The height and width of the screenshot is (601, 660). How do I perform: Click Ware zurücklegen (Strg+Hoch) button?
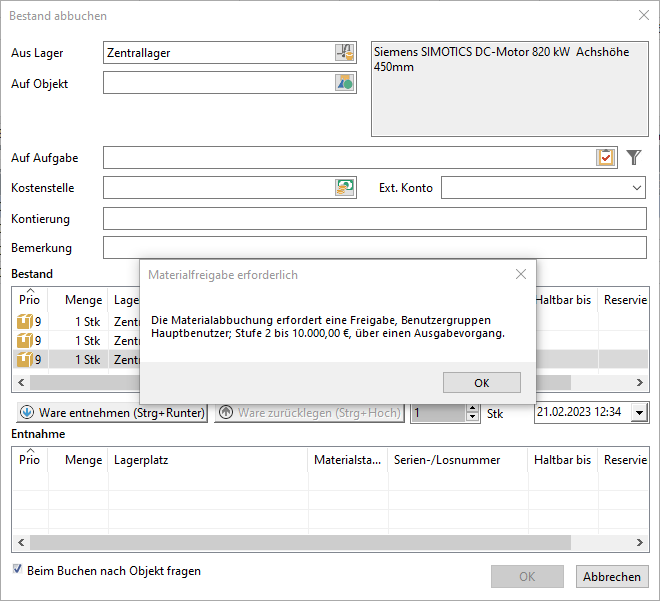pos(309,412)
